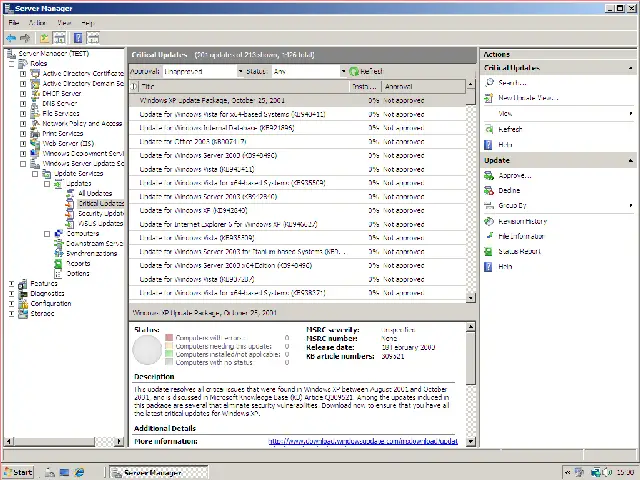Screen dimensions: 640x480
Task: Click the Up one level folder icon
Action: (44, 38)
